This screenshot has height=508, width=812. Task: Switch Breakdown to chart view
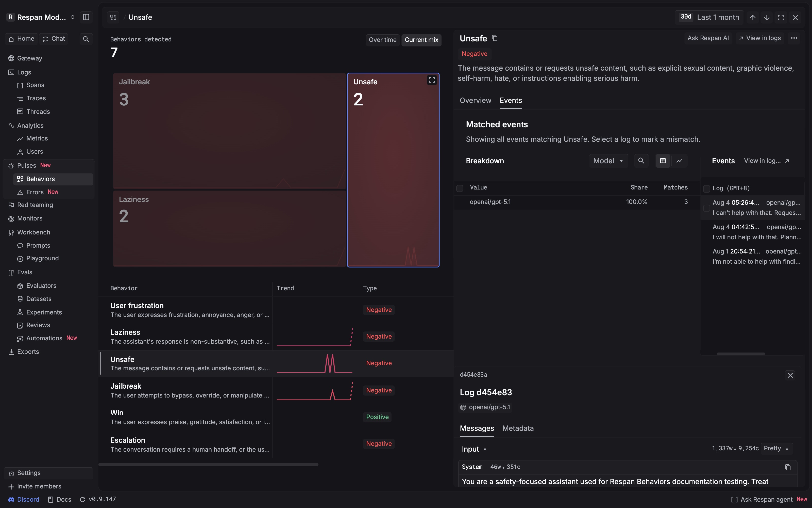coord(679,161)
